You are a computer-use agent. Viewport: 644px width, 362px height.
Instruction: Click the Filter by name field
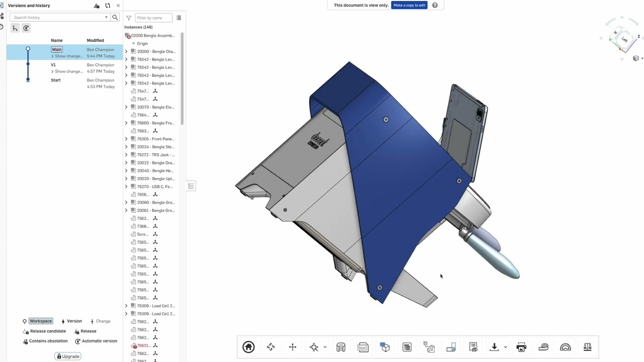coord(153,18)
